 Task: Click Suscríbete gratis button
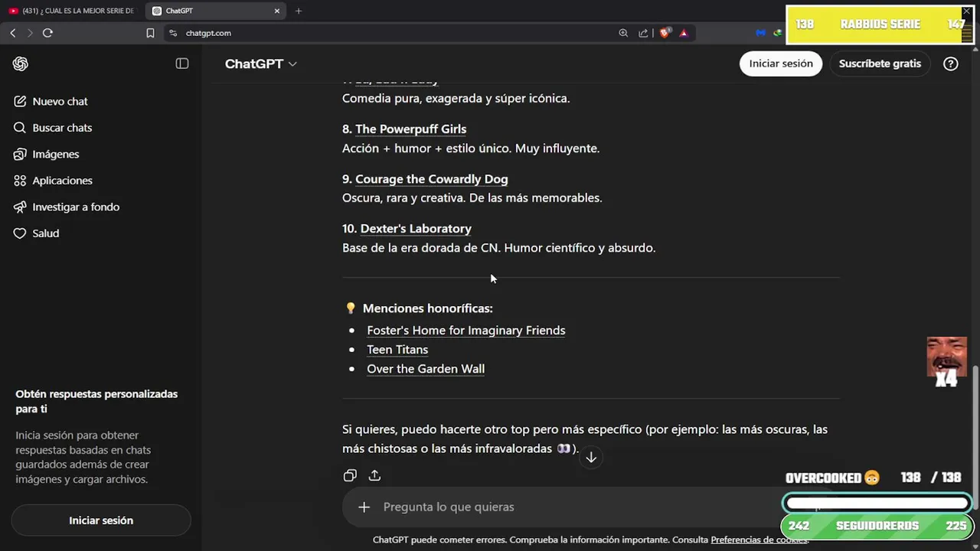880,64
